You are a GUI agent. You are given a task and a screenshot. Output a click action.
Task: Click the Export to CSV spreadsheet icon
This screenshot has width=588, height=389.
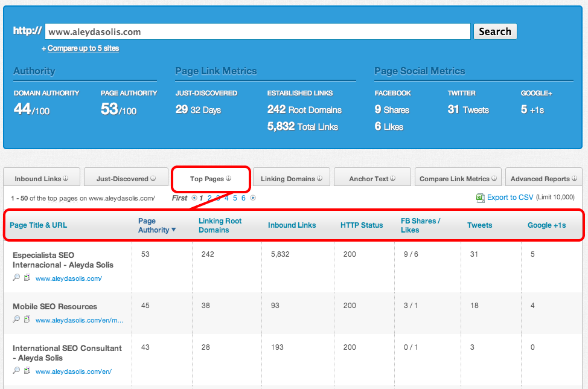coord(480,198)
